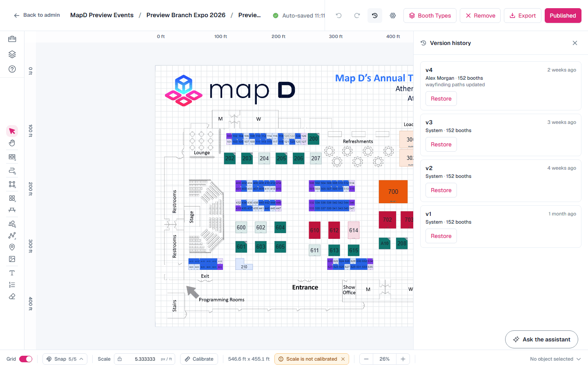Expand the No object selected dropdown
This screenshot has height=368, width=588.
[x=555, y=359]
